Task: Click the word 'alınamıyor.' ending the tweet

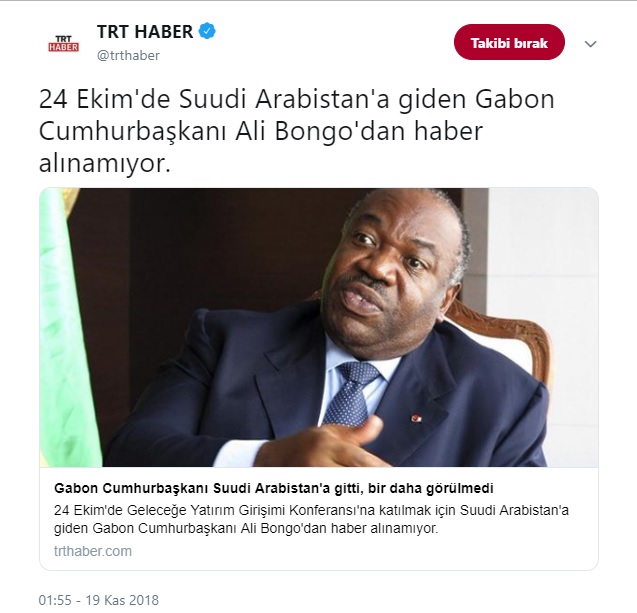Action: [105, 164]
